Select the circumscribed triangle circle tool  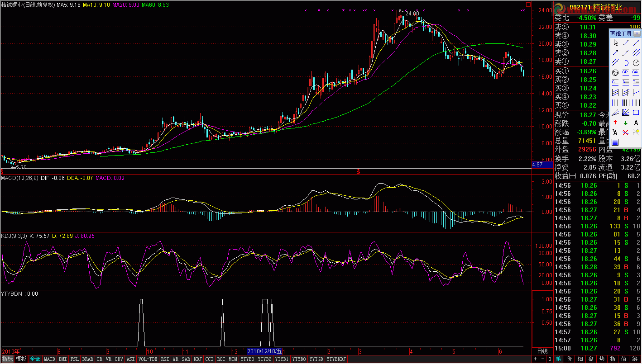[x=616, y=72]
